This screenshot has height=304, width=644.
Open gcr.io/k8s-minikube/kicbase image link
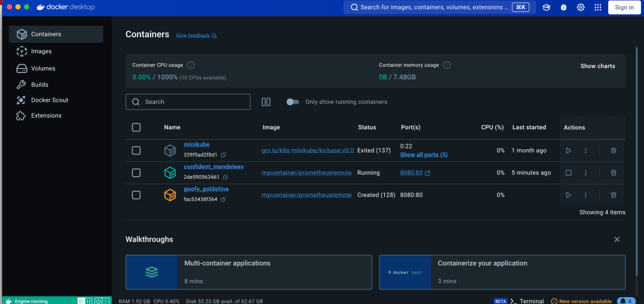point(308,150)
